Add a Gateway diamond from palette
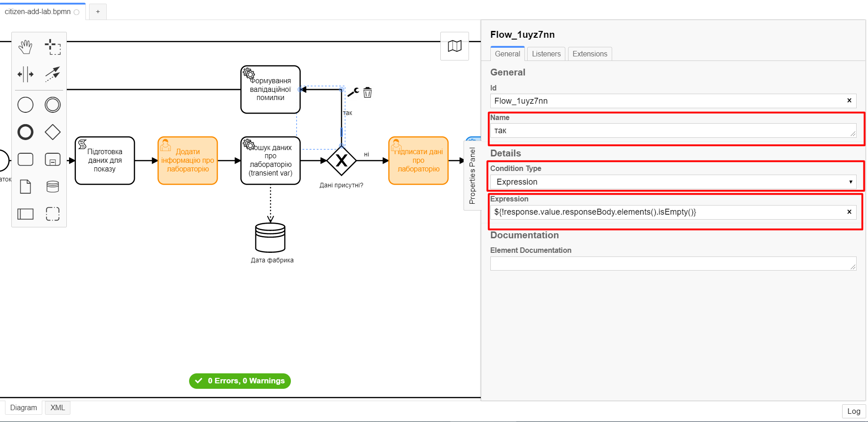868x422 pixels. click(x=53, y=132)
